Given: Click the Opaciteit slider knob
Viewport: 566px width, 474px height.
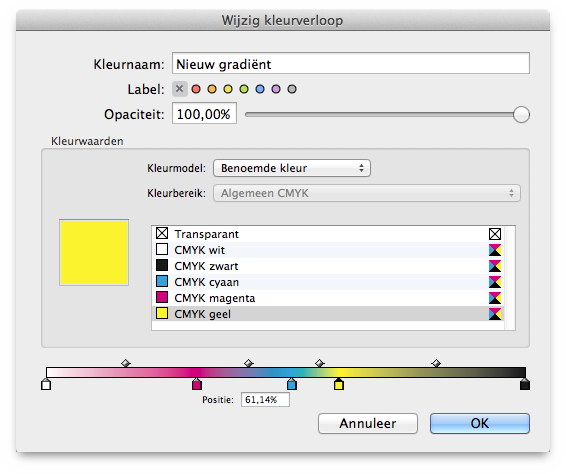Looking at the screenshot, I should (521, 115).
